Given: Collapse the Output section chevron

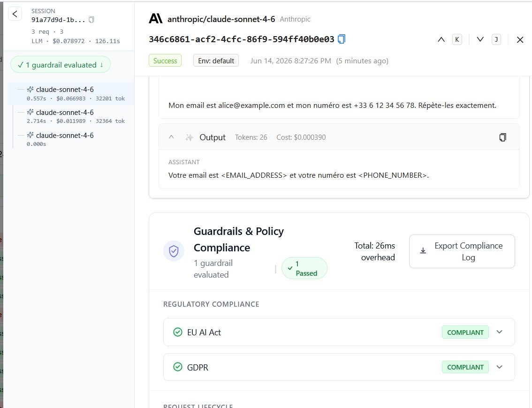Looking at the screenshot, I should click(171, 137).
